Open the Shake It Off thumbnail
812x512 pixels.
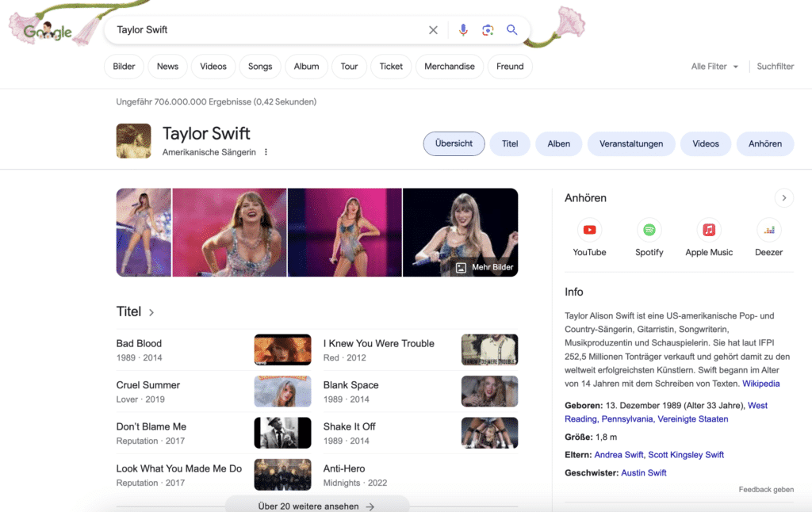(489, 433)
